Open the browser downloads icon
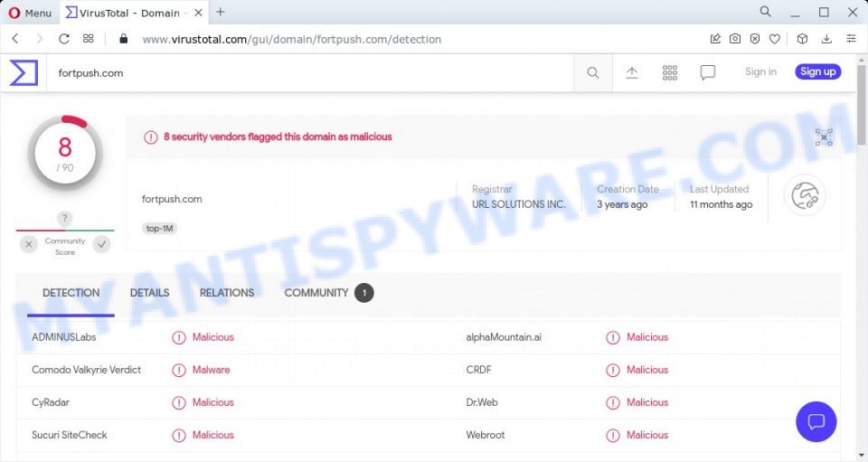 pos(826,39)
